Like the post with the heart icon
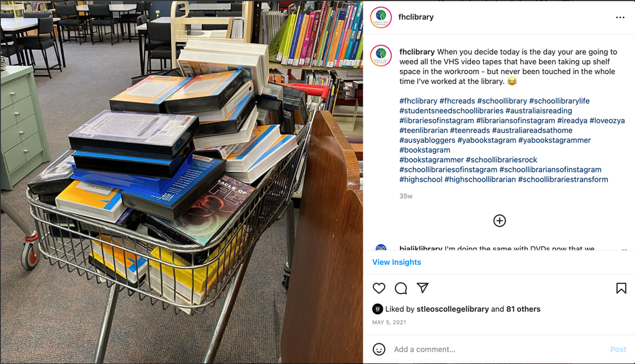This screenshot has height=364, width=635. tap(379, 288)
